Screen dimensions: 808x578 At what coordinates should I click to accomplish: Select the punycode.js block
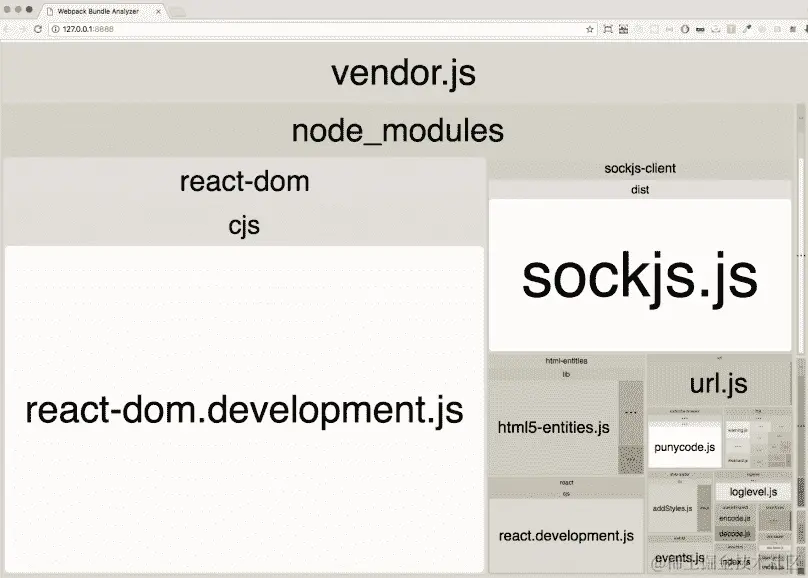(684, 447)
